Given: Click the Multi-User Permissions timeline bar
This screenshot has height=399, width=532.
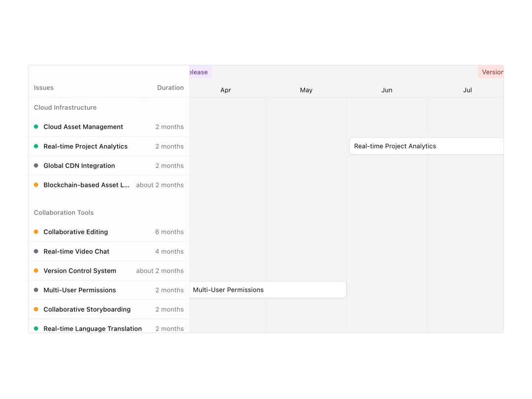Looking at the screenshot, I should point(267,290).
